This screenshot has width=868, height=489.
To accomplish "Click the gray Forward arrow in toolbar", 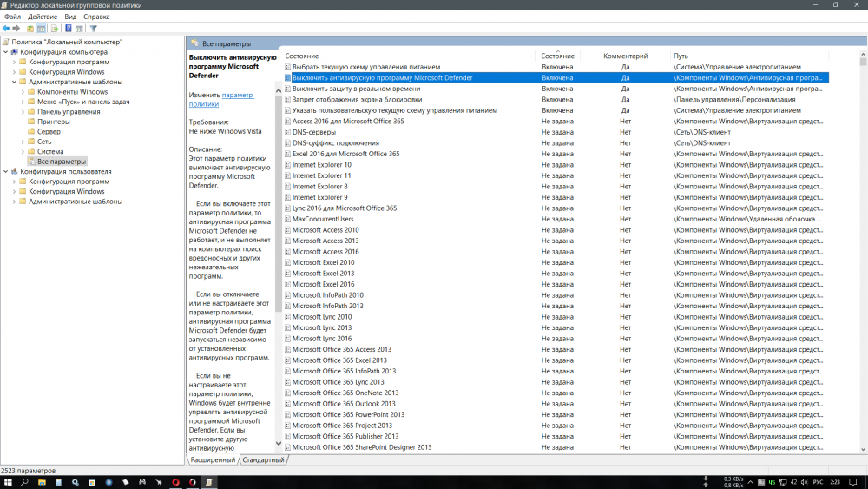I will [16, 29].
